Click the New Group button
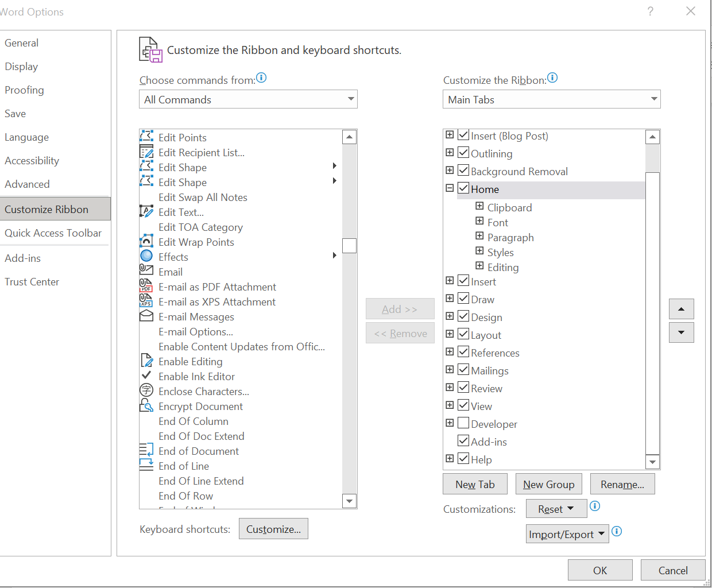712x588 pixels. (549, 484)
